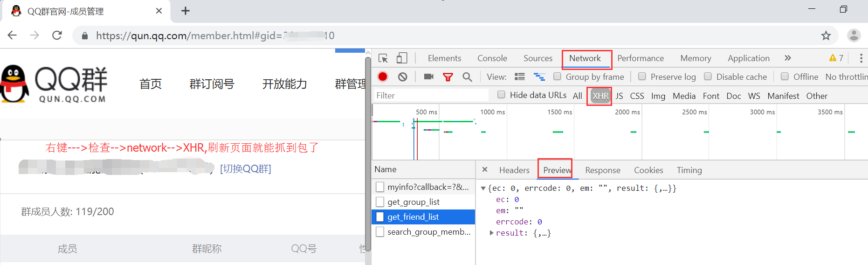Screen dimensions: 868x265
Task: Click the 切换QQ群 link
Action: click(245, 168)
